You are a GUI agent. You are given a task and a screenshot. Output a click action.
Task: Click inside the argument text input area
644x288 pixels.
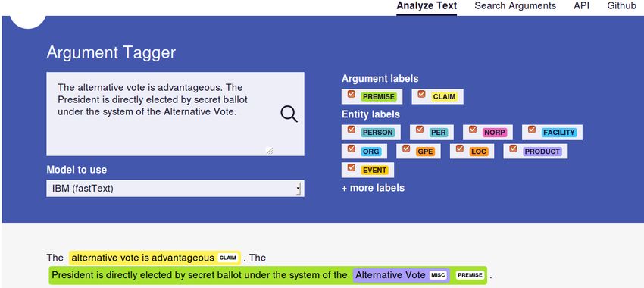pos(175,114)
